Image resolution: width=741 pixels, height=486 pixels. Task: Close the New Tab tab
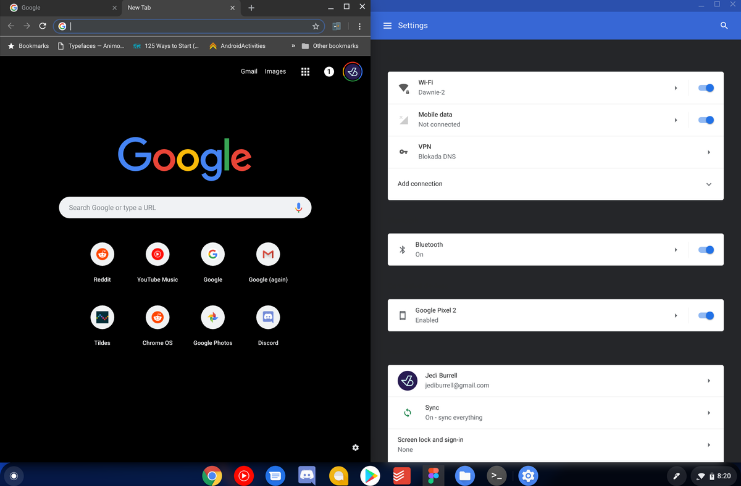click(x=232, y=8)
